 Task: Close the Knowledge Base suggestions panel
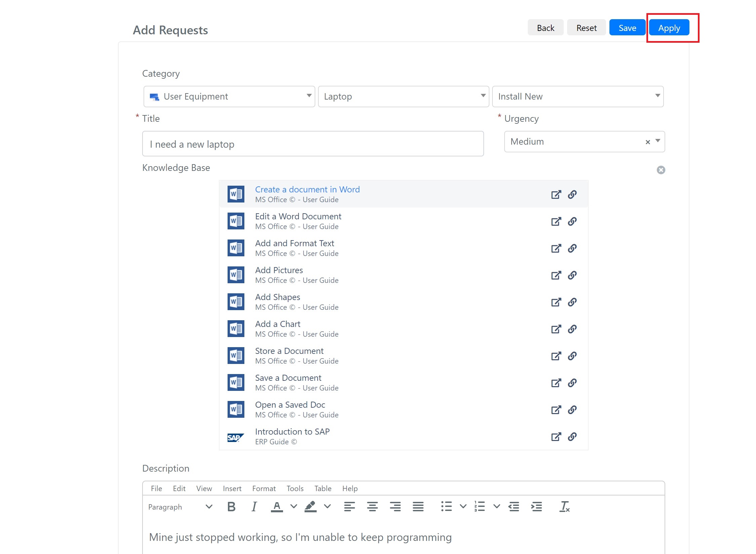point(661,170)
